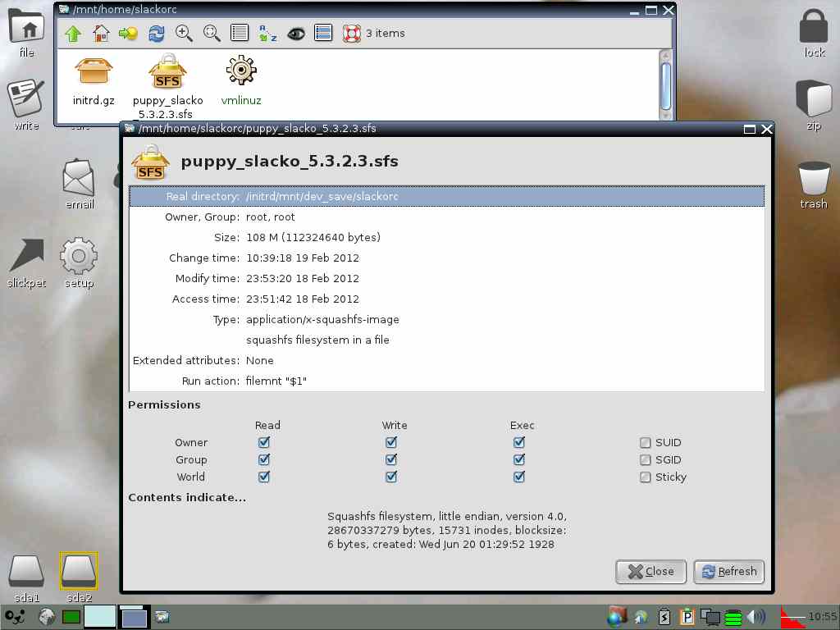This screenshot has width=840, height=630.
Task: Launch the slickpet desktop icon
Action: tap(27, 263)
